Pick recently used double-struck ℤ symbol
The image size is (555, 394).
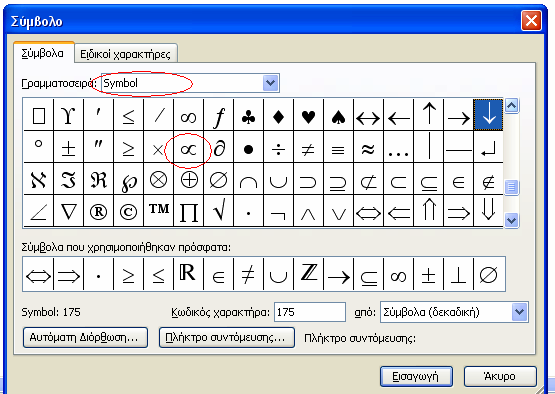309,274
